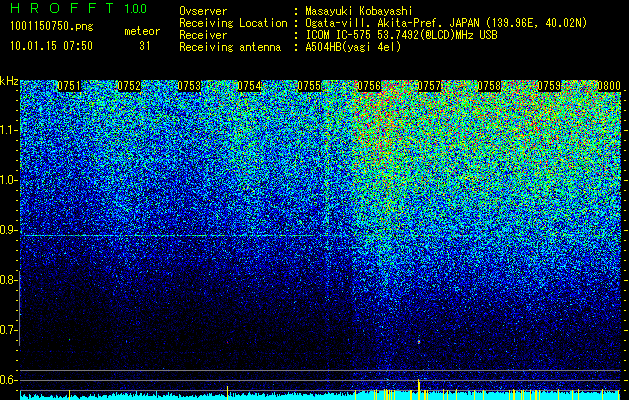Click the ICOM IC-575 receiver description
This screenshot has height=400, width=629.
click(x=401, y=35)
